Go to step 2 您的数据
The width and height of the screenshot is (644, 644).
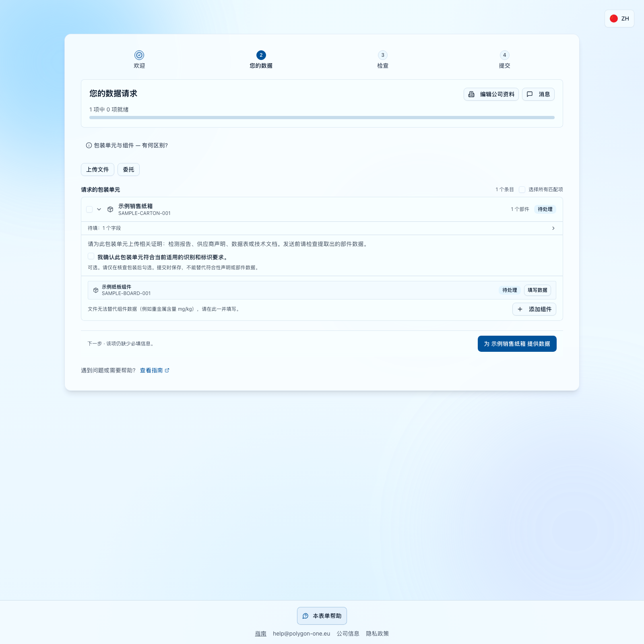click(261, 60)
